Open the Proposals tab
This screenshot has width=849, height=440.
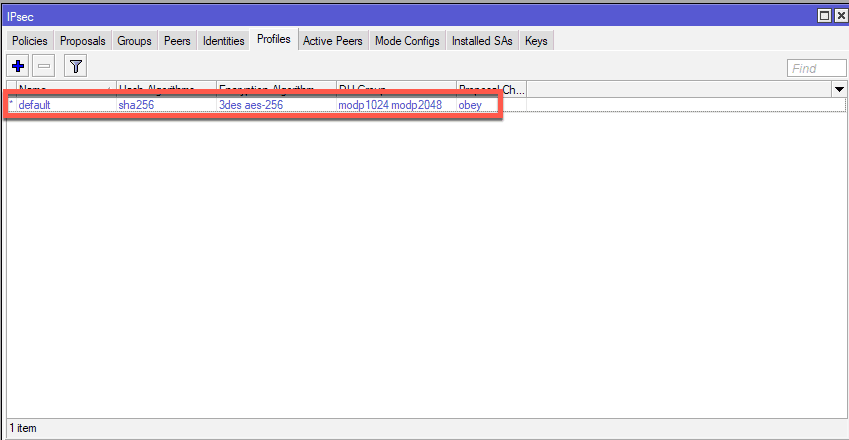tap(82, 41)
